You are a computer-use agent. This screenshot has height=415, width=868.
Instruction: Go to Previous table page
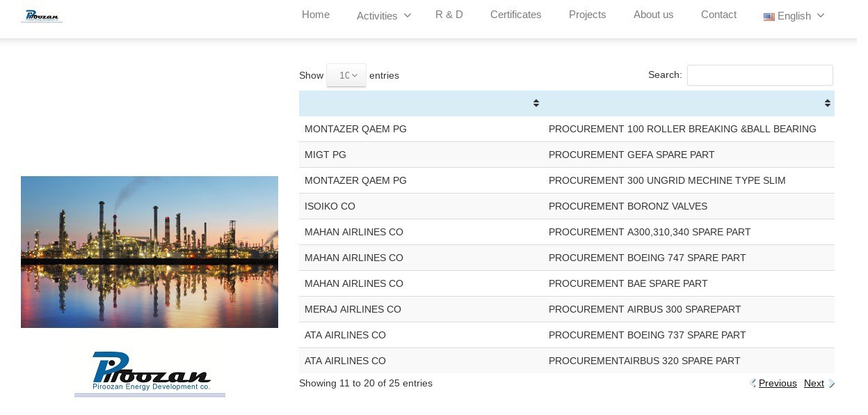pyautogui.click(x=778, y=383)
